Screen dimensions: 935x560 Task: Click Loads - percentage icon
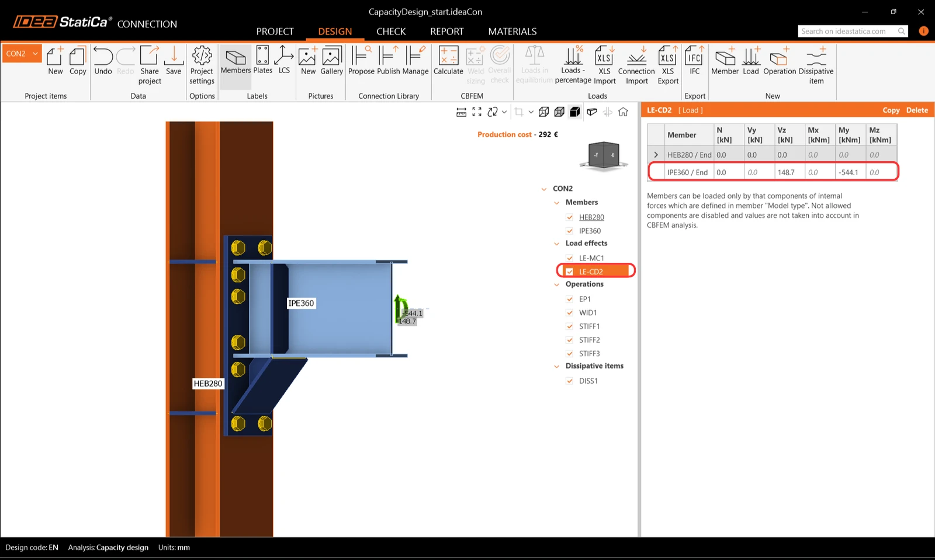click(x=573, y=65)
